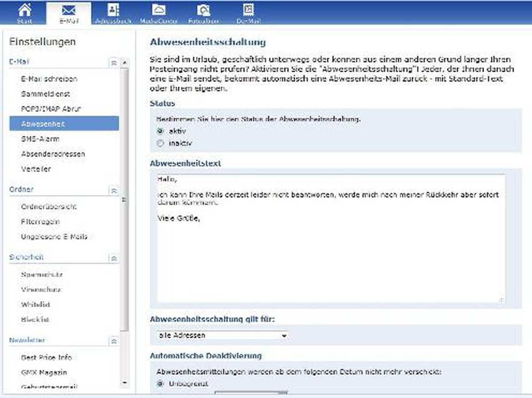Select the aktiv status radio button
Viewport: 532px width, 398px height.
160,131
